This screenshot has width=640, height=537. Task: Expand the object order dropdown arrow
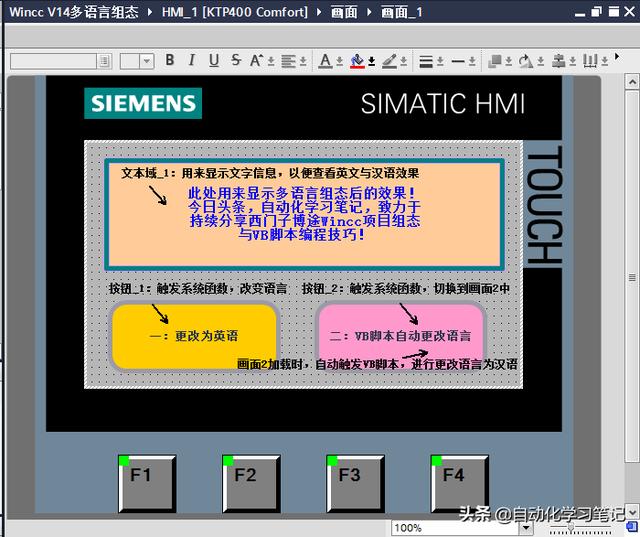[509, 62]
